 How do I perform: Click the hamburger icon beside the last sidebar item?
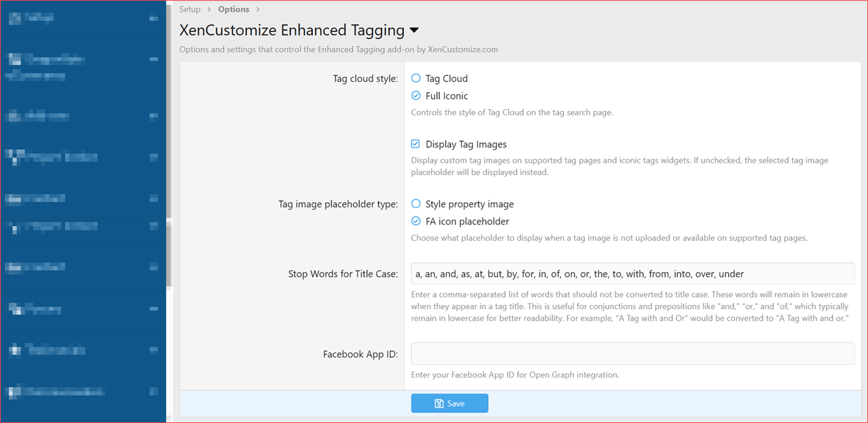pyautogui.click(x=155, y=391)
